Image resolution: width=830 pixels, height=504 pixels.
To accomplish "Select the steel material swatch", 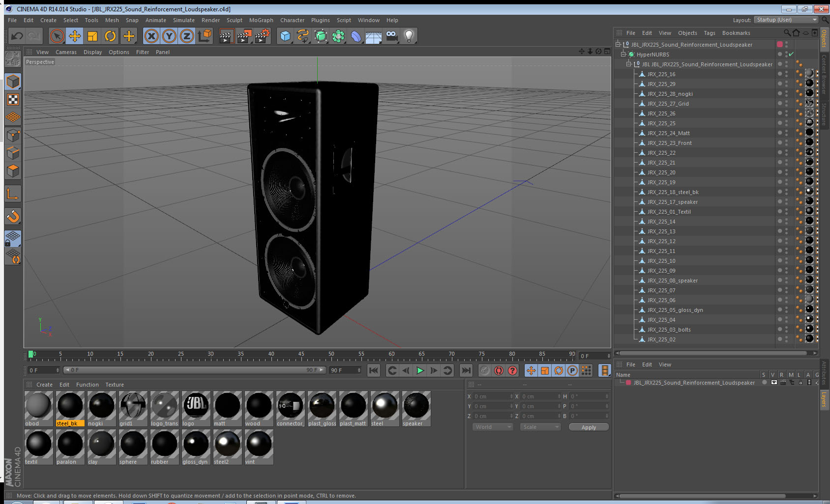I will tap(385, 409).
